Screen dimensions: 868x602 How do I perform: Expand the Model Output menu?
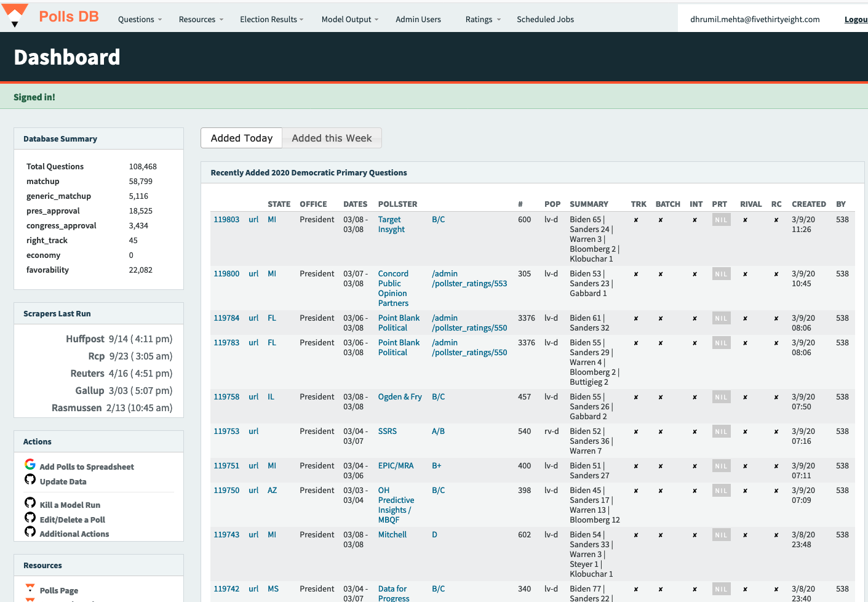pyautogui.click(x=350, y=19)
